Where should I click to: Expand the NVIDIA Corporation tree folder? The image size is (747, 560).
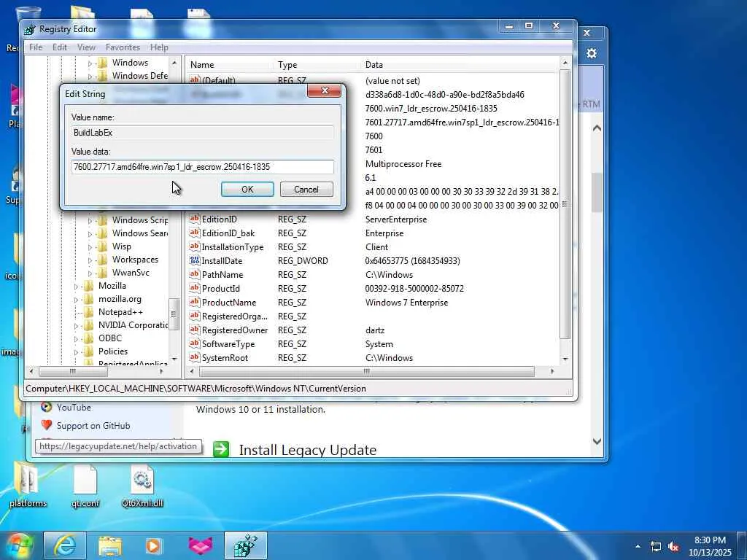click(76, 326)
